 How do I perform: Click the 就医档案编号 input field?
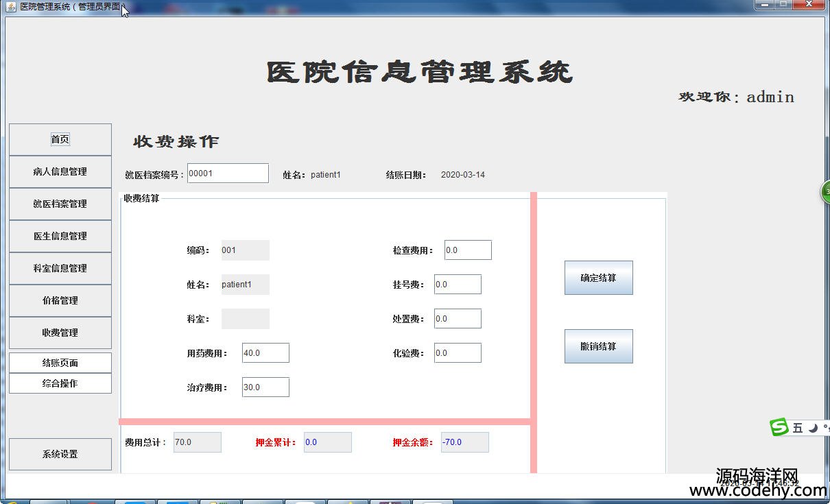click(228, 173)
